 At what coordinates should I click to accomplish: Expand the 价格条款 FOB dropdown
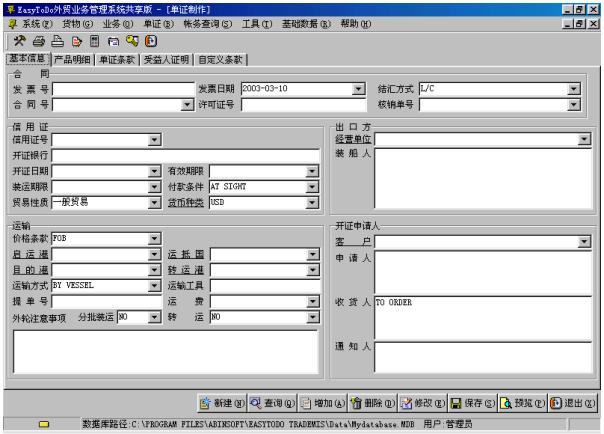[x=154, y=239]
